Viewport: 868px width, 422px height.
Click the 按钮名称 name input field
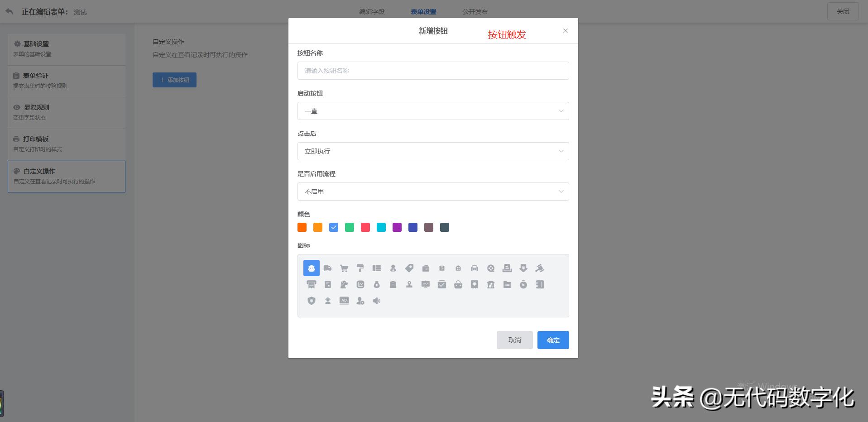point(432,70)
